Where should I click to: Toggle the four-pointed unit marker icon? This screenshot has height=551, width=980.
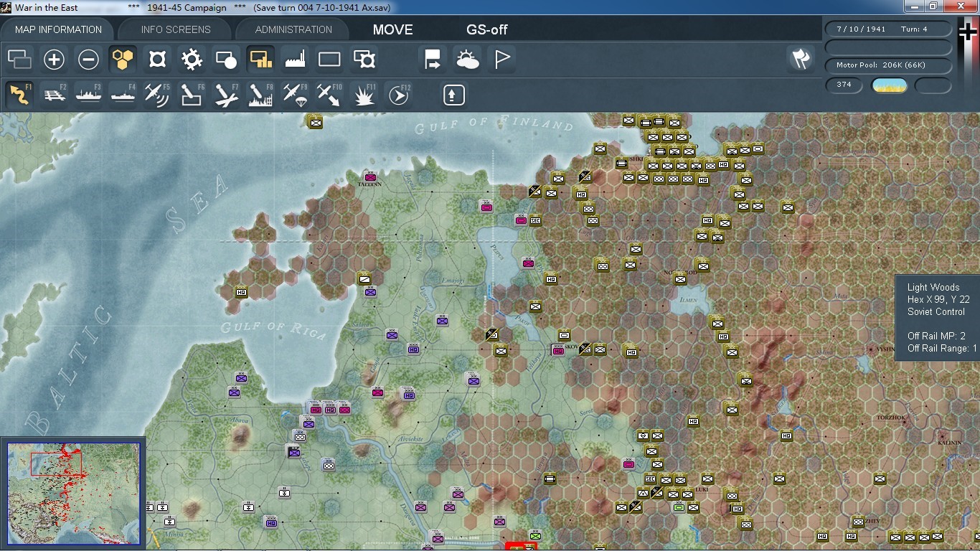(x=157, y=59)
